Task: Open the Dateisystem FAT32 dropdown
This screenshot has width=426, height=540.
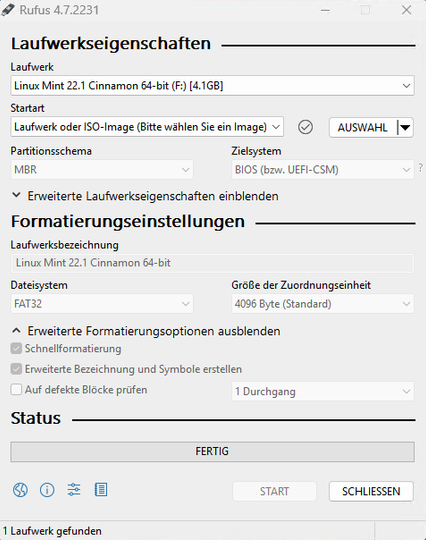Action: pyautogui.click(x=102, y=304)
